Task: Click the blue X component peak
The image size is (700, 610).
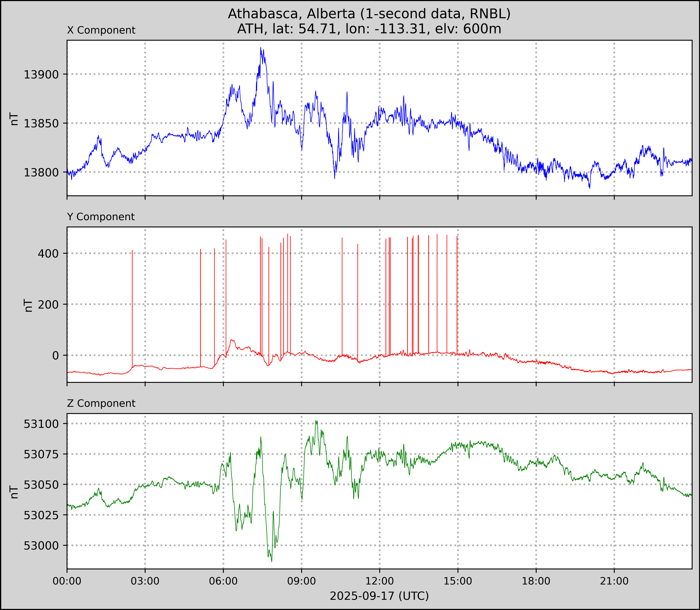Action: [261, 48]
